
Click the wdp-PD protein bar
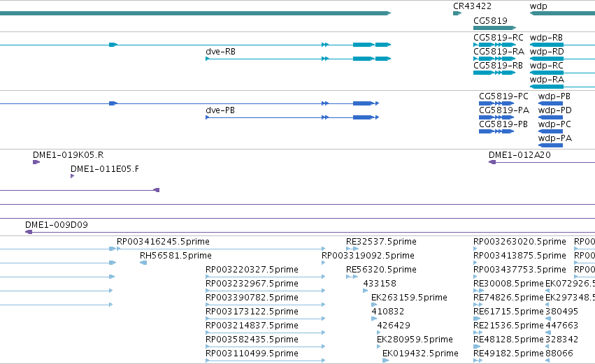click(x=550, y=117)
